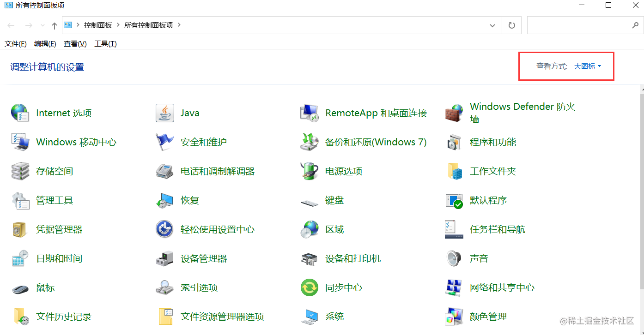Viewport: 644px width, 335px height.
Task: Open the 任务栏和导航 icon
Action: click(x=454, y=229)
